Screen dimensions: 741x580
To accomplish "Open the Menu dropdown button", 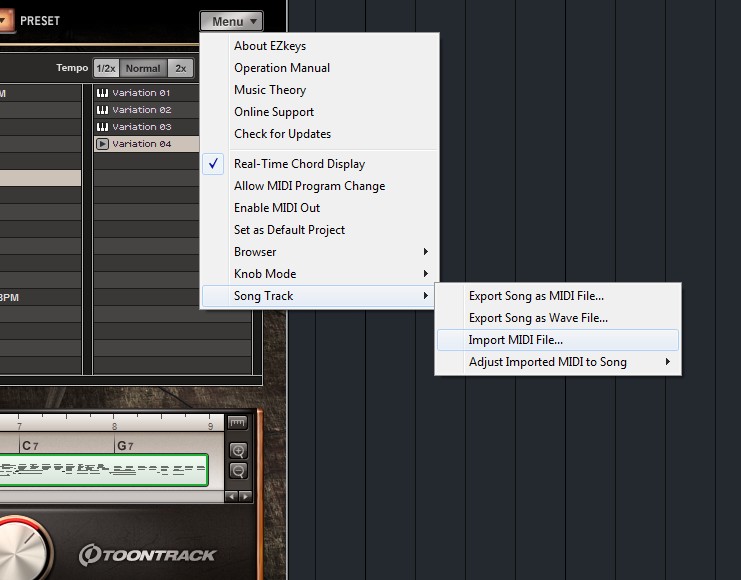I will click(231, 21).
